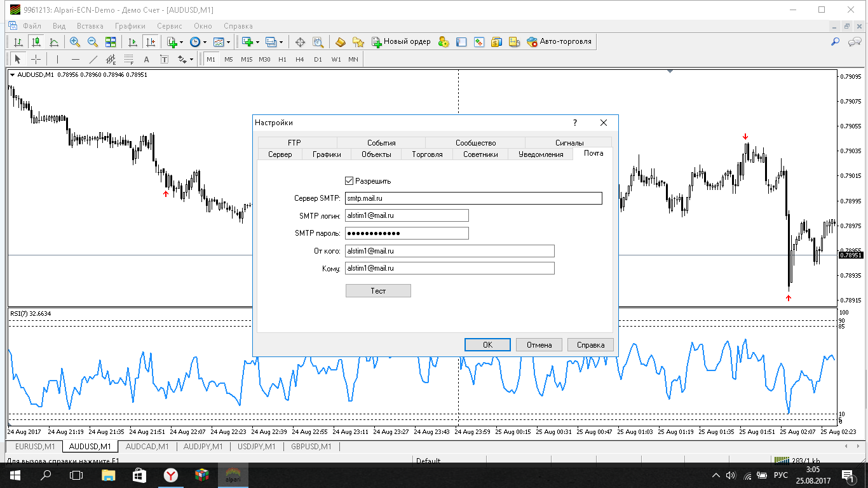Click the Авто-торговля button

coord(559,42)
